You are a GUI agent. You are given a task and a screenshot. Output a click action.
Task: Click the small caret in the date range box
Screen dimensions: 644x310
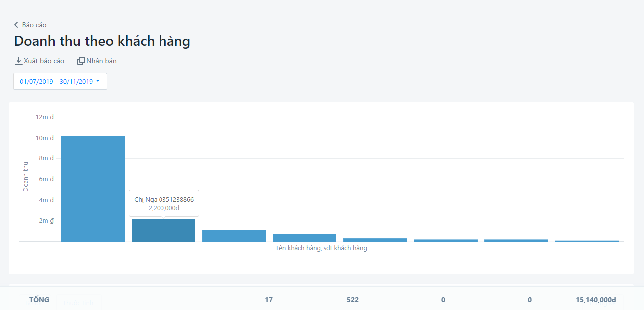[98, 81]
